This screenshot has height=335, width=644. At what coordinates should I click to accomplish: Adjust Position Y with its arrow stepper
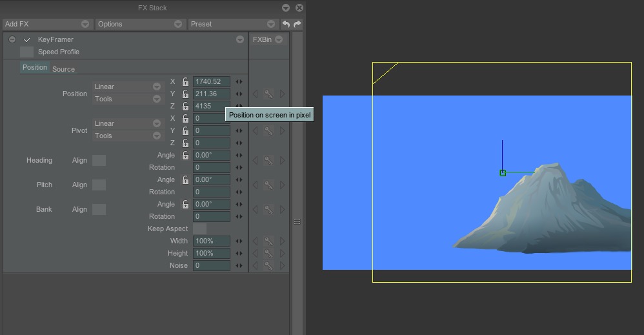pyautogui.click(x=239, y=94)
